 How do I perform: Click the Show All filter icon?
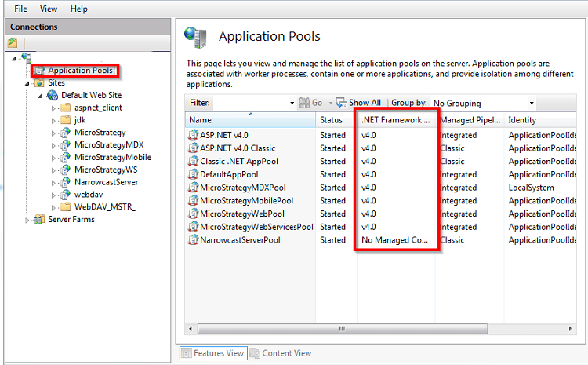click(342, 103)
